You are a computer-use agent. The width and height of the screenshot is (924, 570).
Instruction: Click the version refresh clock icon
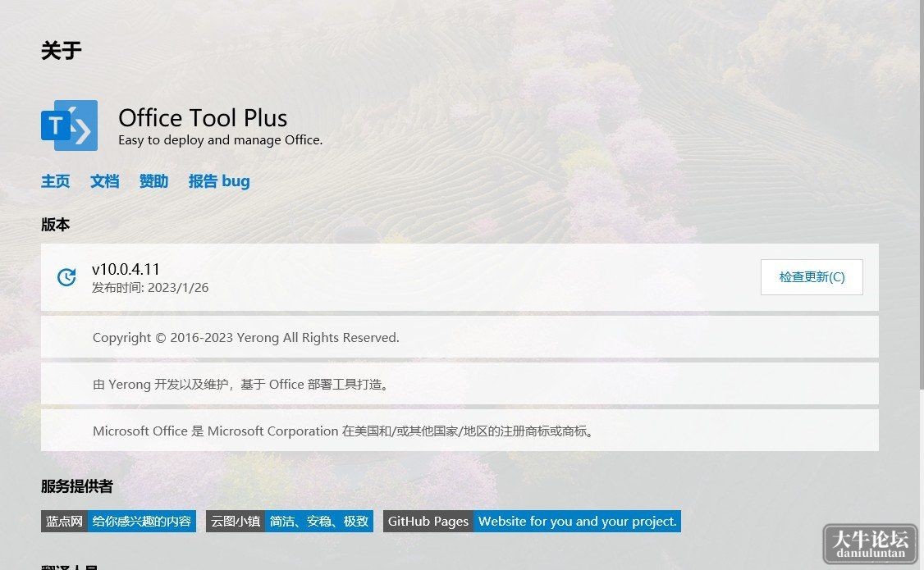click(x=66, y=276)
